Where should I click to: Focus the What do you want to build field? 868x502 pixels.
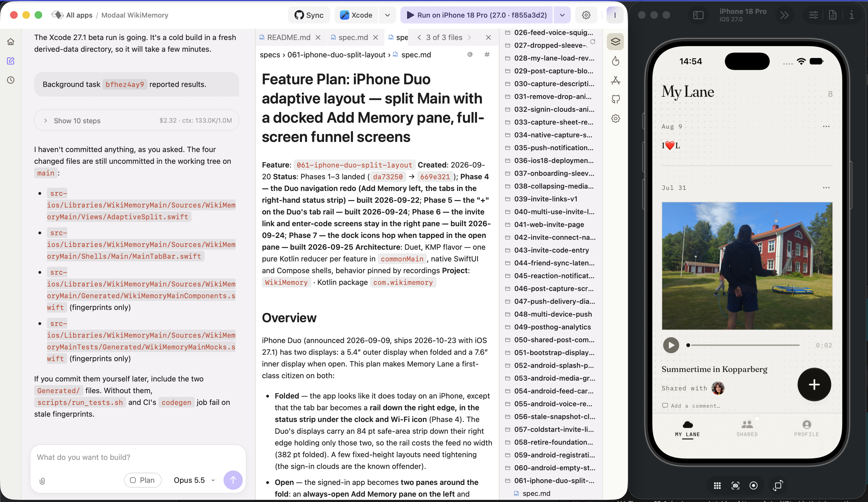coord(138,457)
